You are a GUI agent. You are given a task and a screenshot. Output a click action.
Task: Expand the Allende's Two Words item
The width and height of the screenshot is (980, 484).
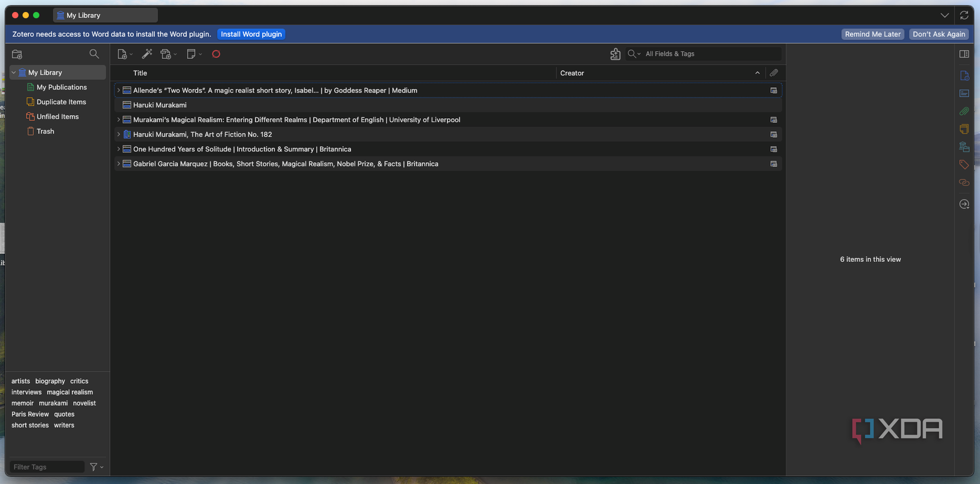118,90
